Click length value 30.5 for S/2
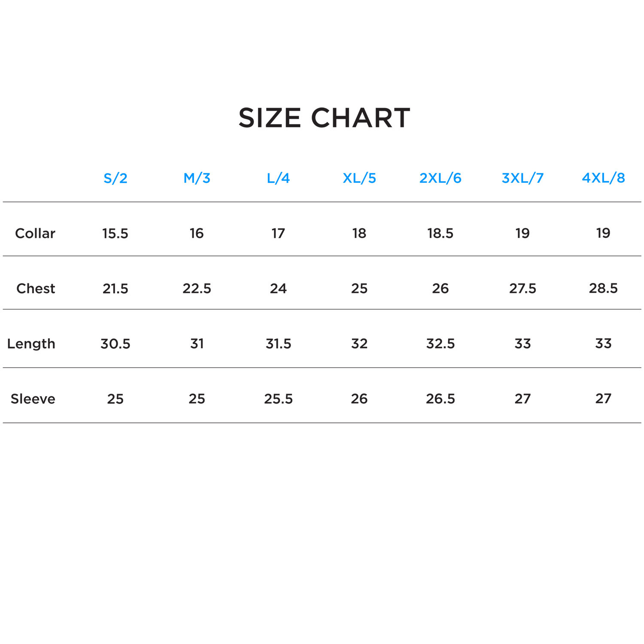The width and height of the screenshot is (644, 644). (x=115, y=343)
